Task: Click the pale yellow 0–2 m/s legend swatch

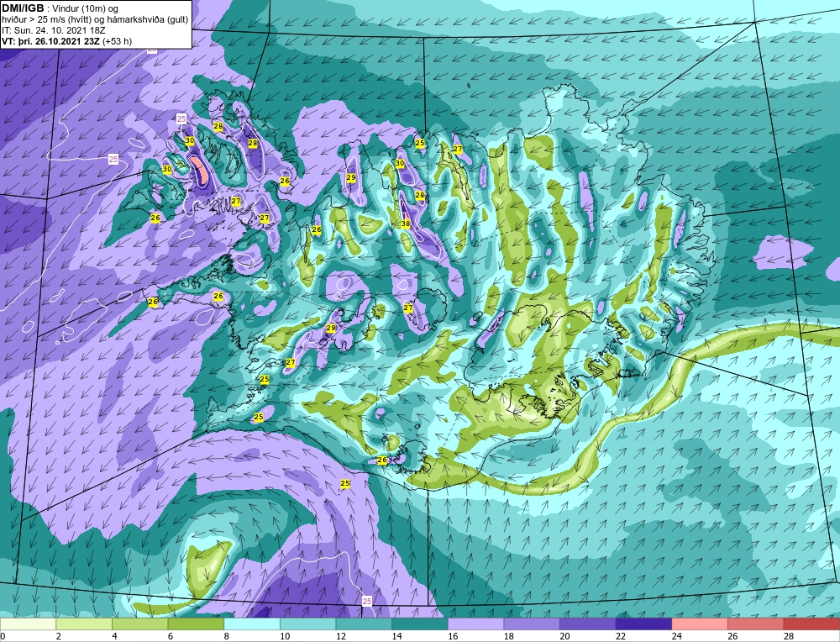Action: (x=28, y=624)
